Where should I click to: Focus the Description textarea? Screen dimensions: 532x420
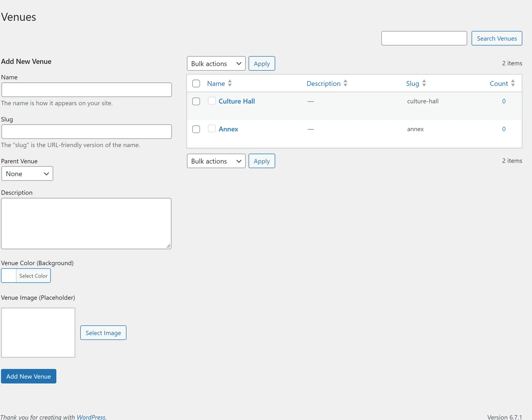[86, 223]
